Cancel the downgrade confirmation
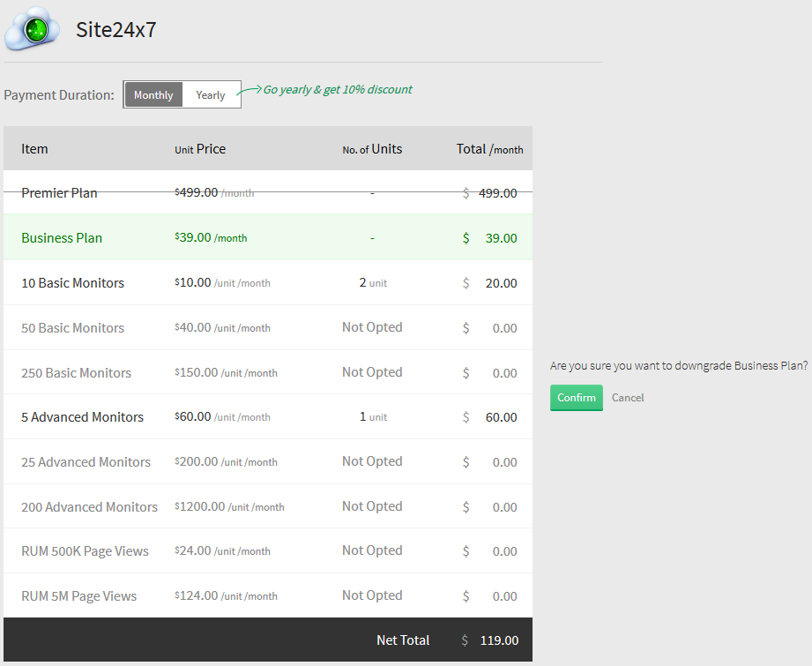This screenshot has height=666, width=812. [x=628, y=398]
